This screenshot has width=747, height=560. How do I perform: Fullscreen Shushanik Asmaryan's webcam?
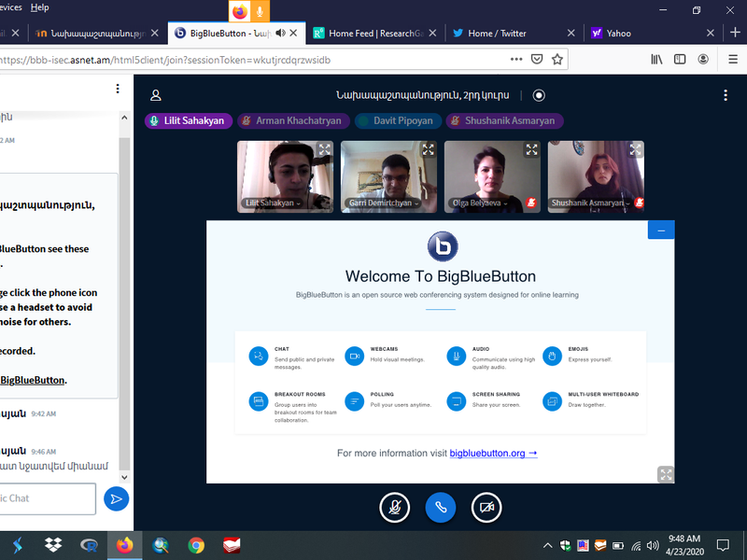click(635, 149)
